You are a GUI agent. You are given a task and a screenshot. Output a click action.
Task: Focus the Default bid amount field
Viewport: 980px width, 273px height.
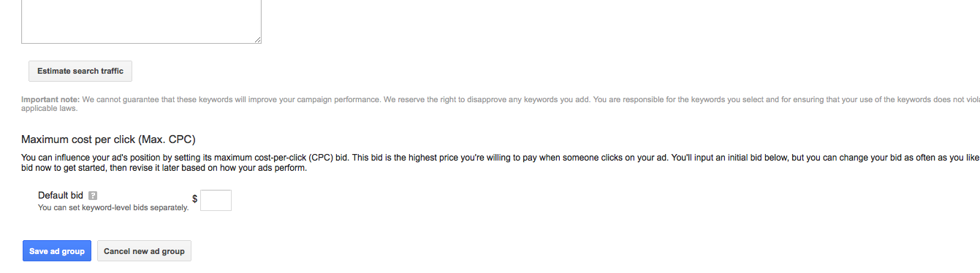tap(216, 200)
